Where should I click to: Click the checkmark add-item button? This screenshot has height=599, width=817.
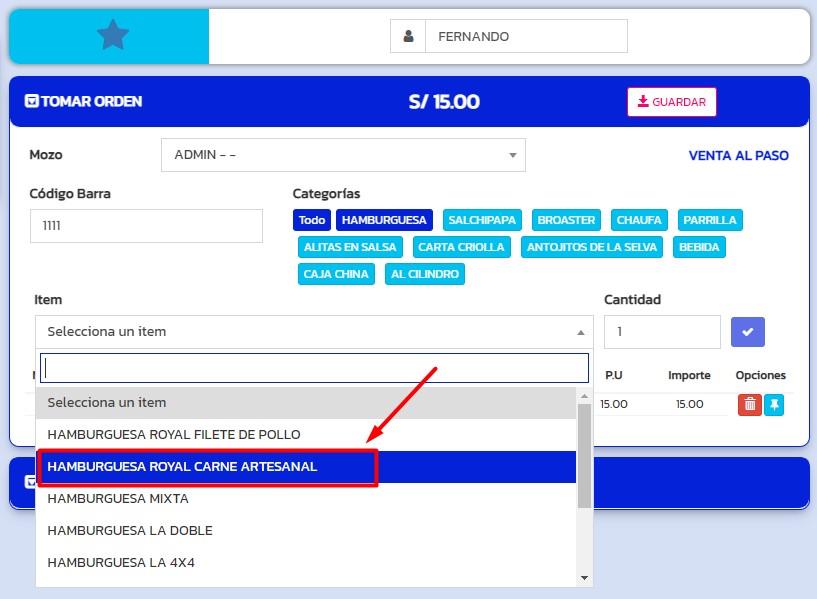coord(747,332)
